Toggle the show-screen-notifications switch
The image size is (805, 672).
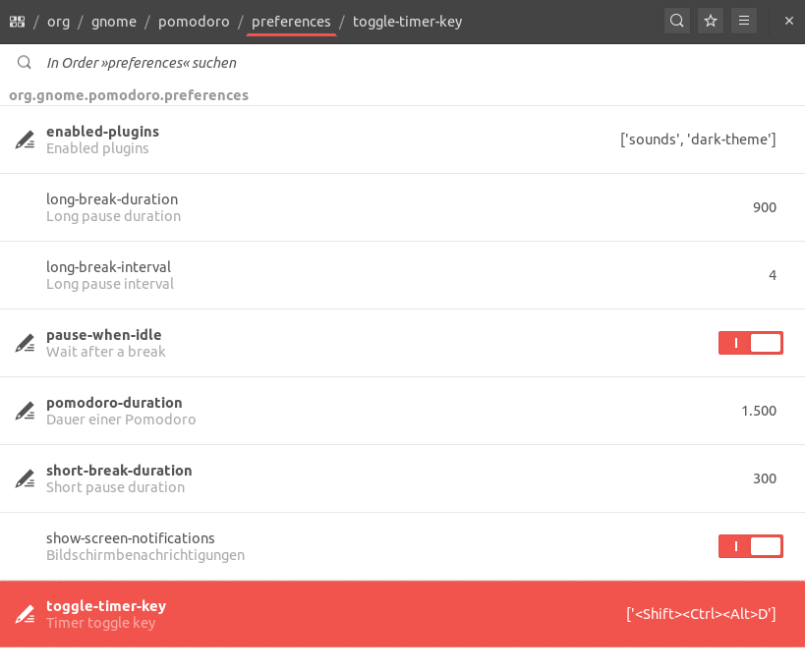point(751,546)
